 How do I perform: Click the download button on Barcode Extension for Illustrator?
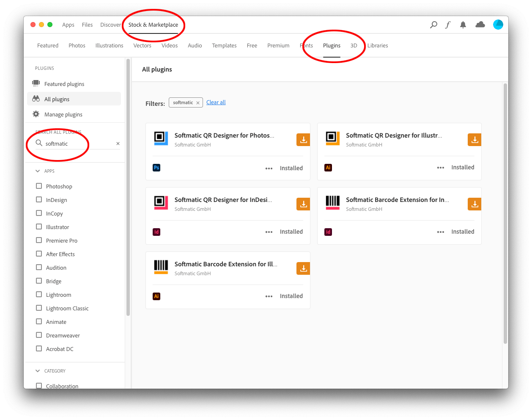(303, 268)
